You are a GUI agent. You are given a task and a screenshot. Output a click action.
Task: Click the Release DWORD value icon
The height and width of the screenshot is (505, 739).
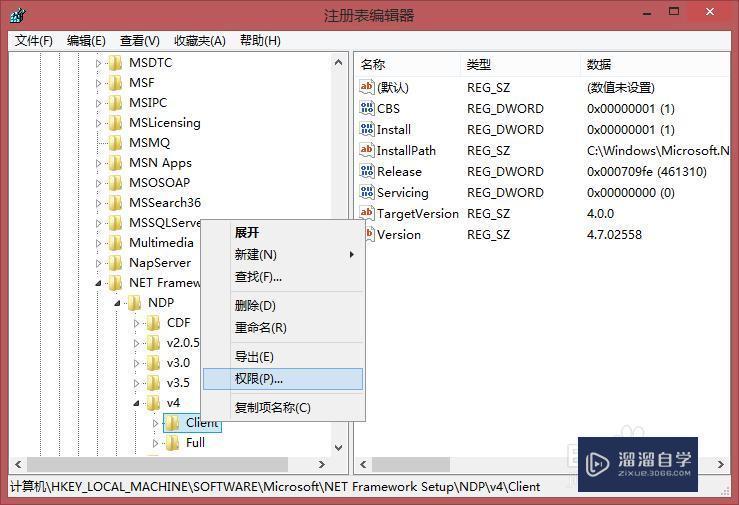(367, 171)
